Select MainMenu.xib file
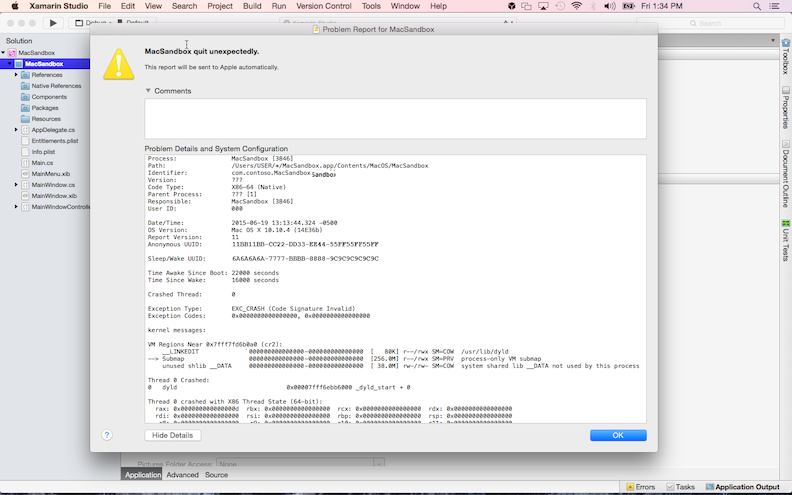The image size is (792, 495). (x=51, y=174)
